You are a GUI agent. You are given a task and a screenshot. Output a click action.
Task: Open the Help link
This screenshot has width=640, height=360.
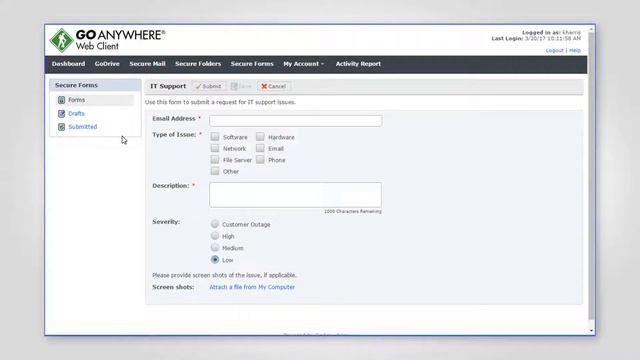click(x=575, y=50)
